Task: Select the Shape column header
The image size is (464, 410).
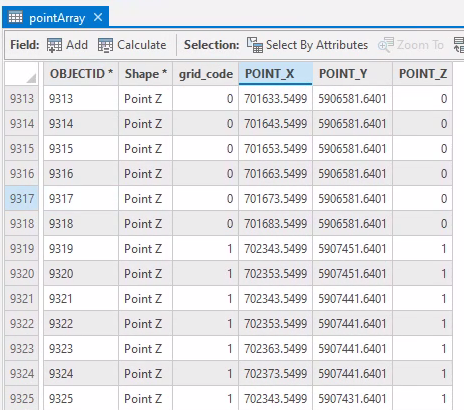Action: 145,74
